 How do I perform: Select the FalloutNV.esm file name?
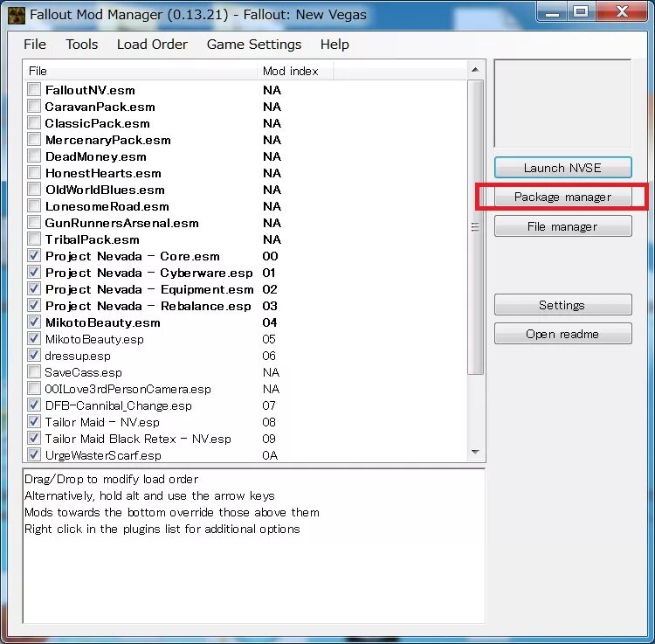pyautogui.click(x=90, y=90)
